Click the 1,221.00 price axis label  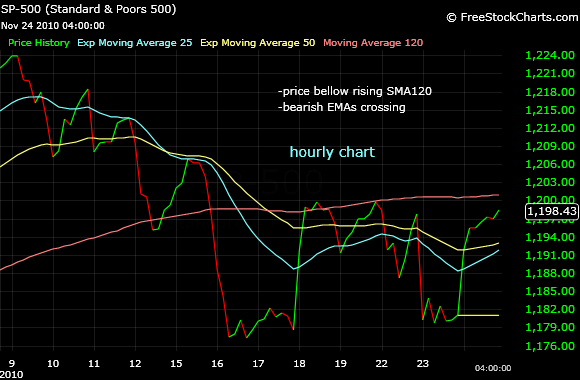tap(550, 73)
